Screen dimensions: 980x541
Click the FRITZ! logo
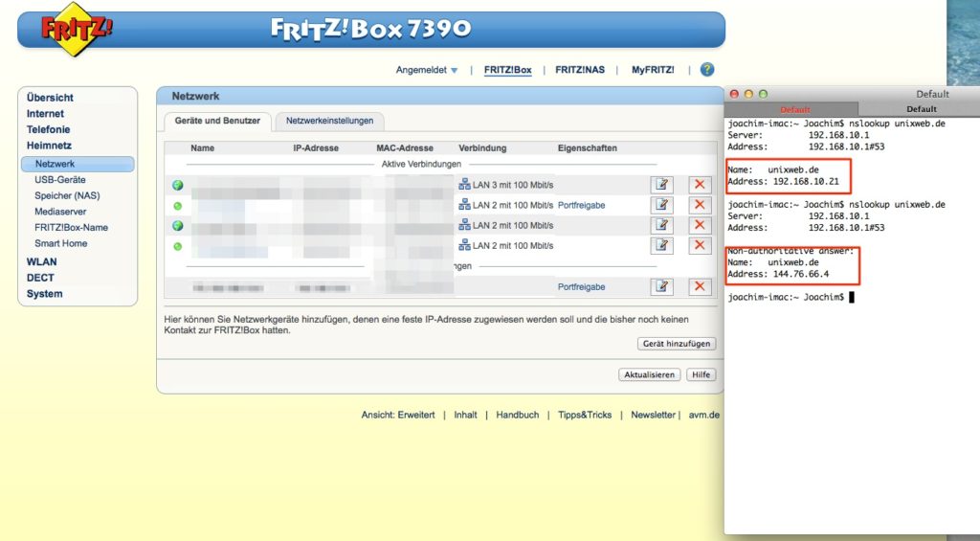pyautogui.click(x=76, y=29)
